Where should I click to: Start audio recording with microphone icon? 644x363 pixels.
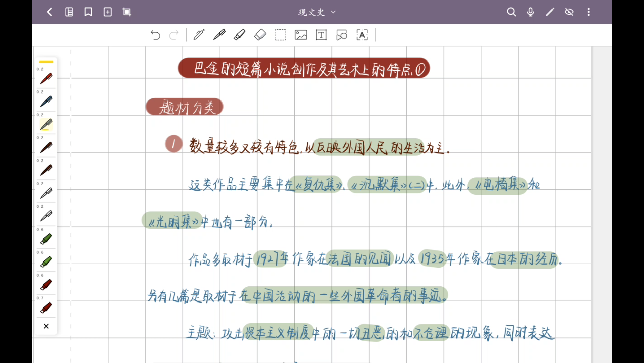530,12
